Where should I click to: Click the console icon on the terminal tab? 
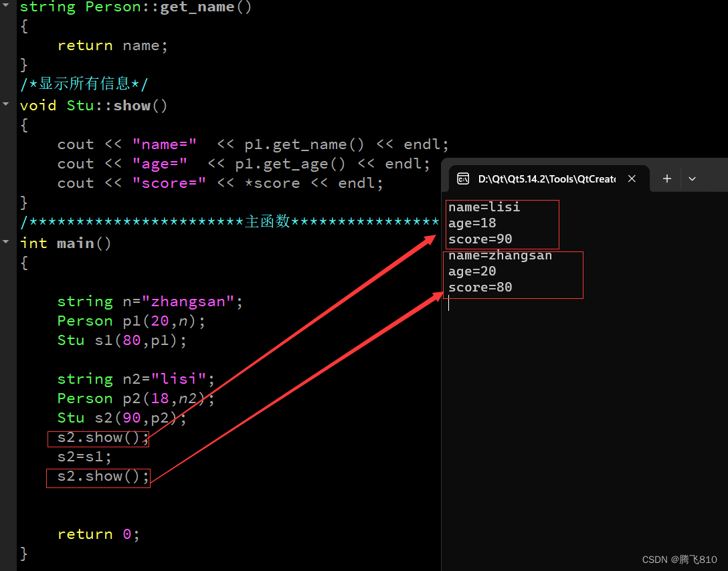(x=463, y=179)
